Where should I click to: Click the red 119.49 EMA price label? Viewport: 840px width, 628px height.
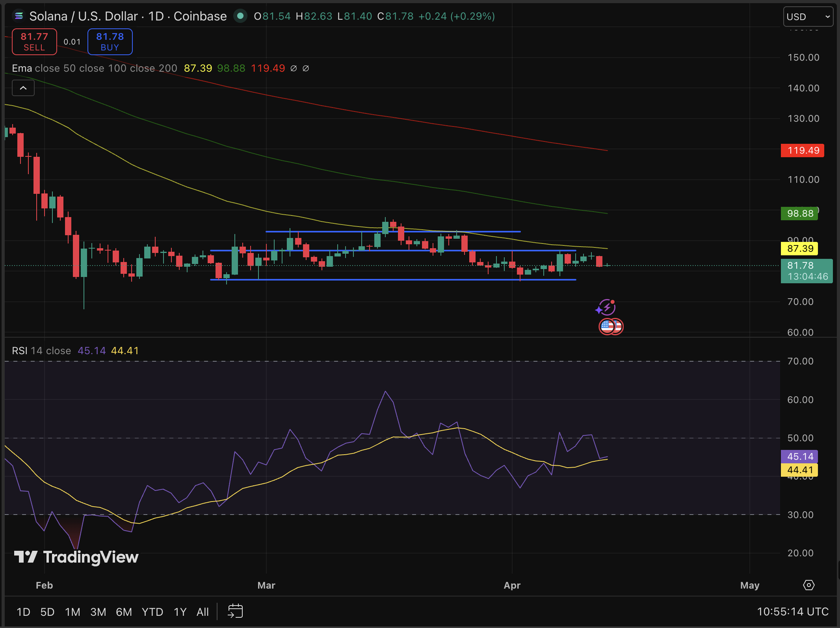click(x=802, y=150)
